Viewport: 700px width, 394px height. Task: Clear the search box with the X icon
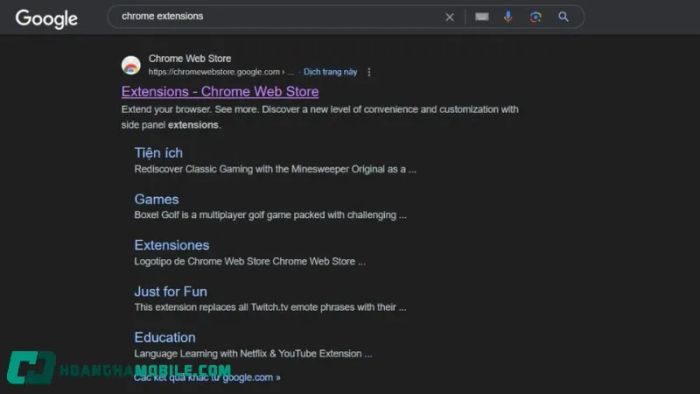point(450,17)
